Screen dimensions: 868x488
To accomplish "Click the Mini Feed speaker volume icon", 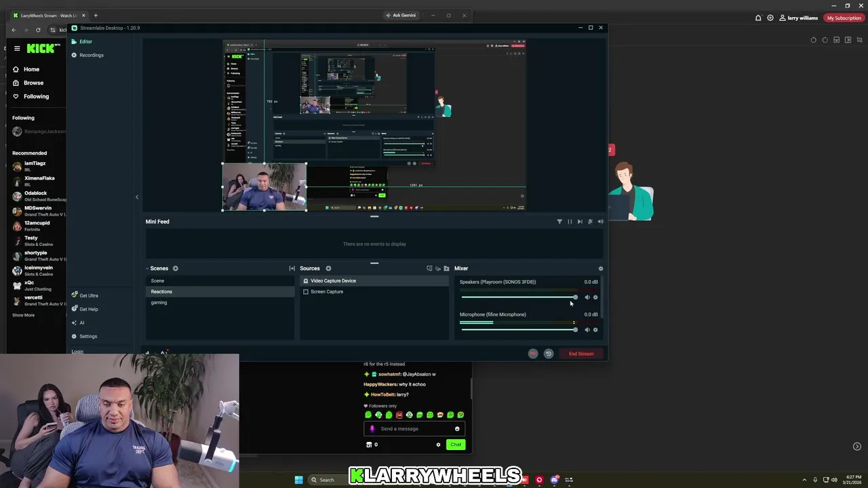I will pyautogui.click(x=600, y=222).
